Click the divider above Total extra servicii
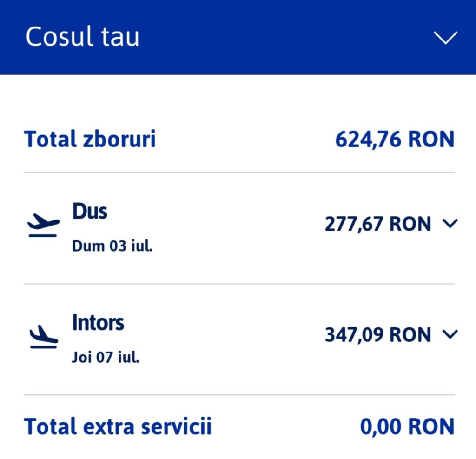The width and height of the screenshot is (476, 459). pyautogui.click(x=239, y=395)
